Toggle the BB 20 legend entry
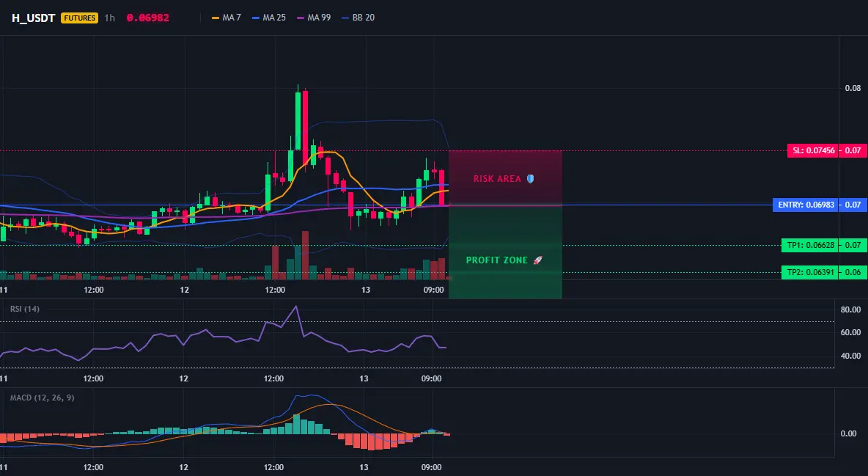Image resolution: width=868 pixels, height=476 pixels. click(x=358, y=18)
